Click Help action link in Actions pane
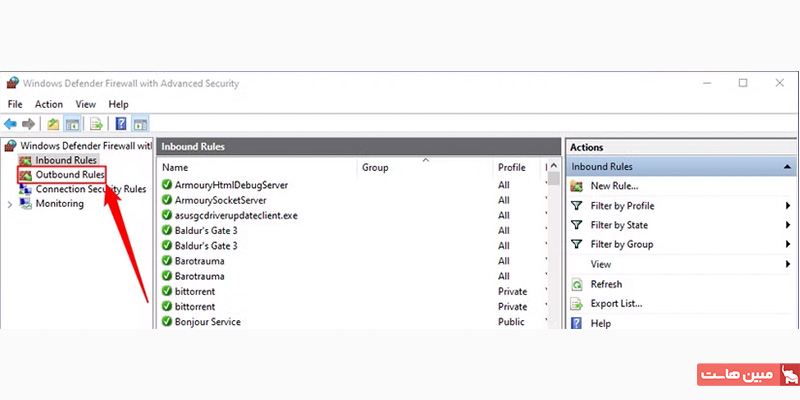Screen dimensions: 800x400 pos(601,323)
